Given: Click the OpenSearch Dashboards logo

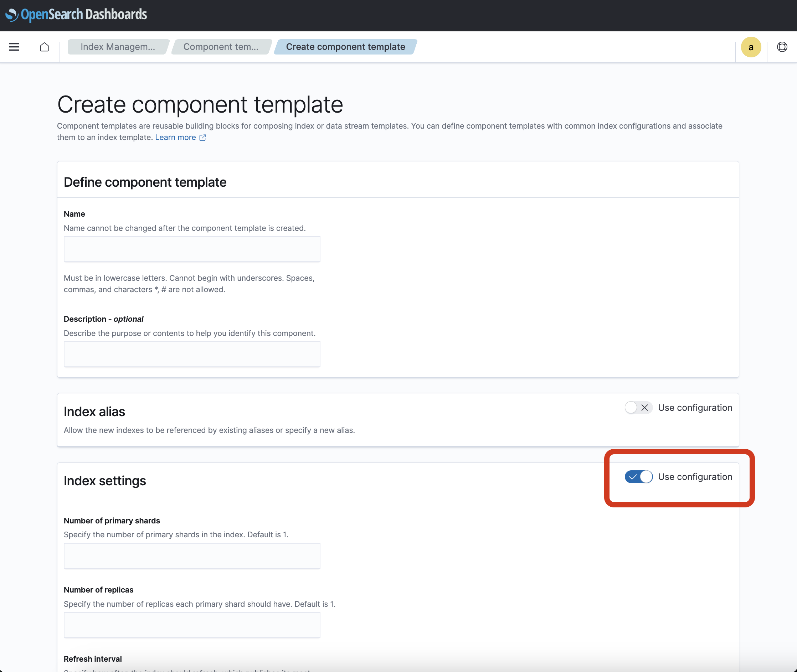Looking at the screenshot, I should pos(76,15).
